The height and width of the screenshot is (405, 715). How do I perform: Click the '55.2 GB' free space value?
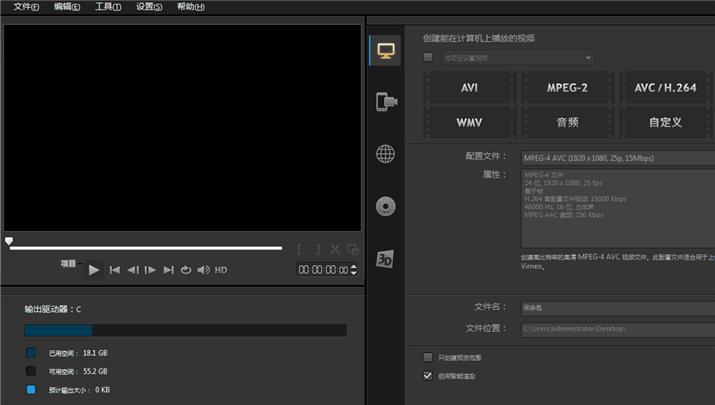95,371
